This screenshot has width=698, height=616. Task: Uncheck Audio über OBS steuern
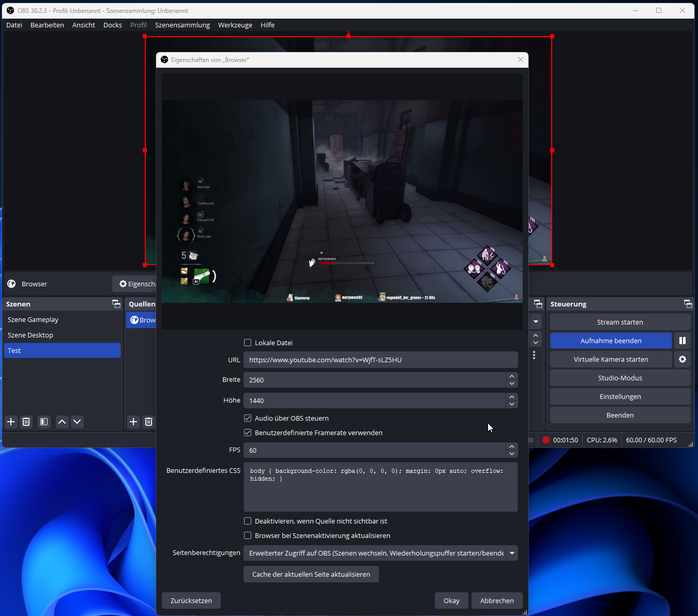coord(248,418)
